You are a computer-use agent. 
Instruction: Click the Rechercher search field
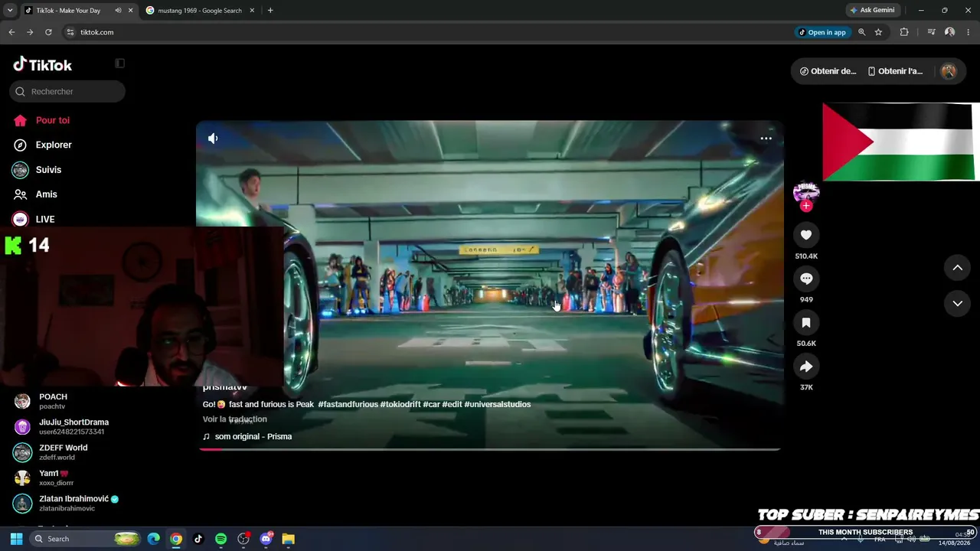pos(67,92)
